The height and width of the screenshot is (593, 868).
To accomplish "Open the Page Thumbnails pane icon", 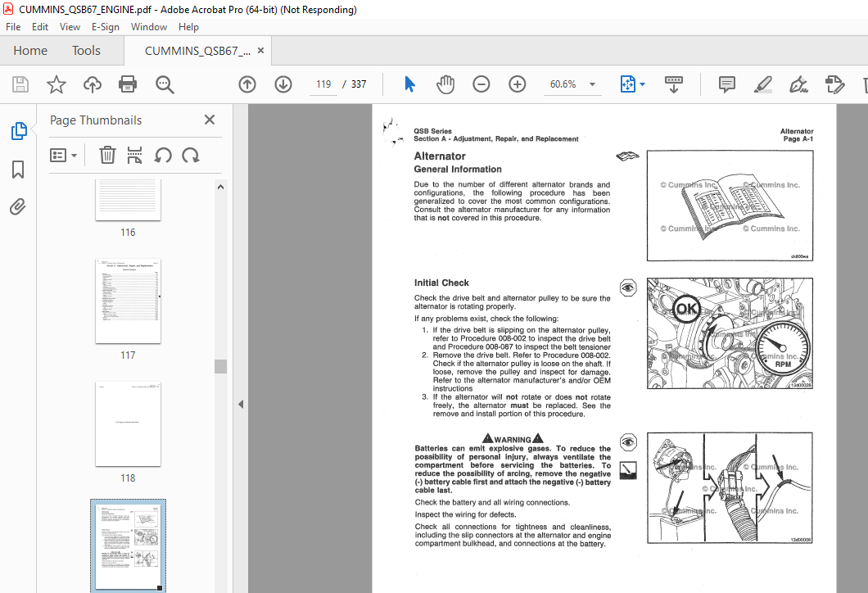I will click(x=18, y=131).
